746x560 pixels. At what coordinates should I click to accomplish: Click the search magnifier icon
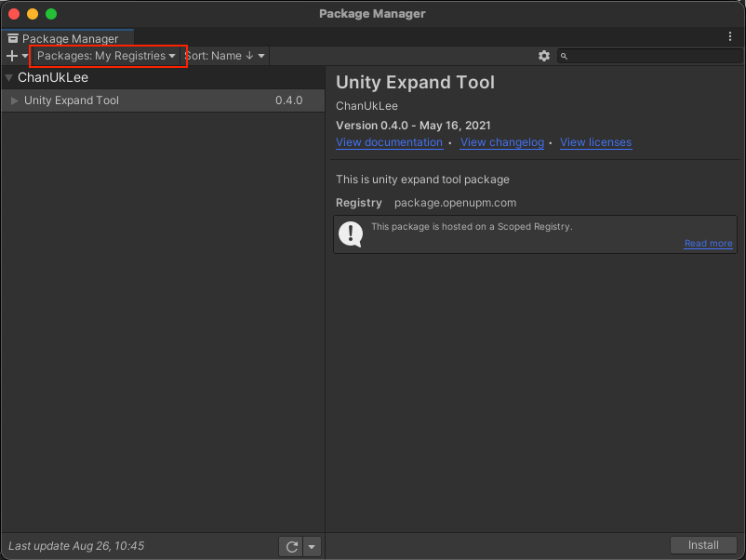coord(564,56)
